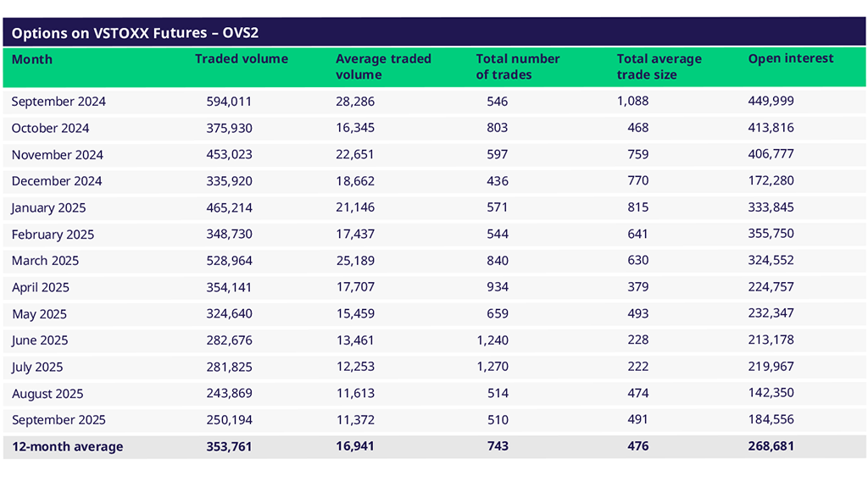Viewport: 868px width, 481px height.
Task: Click January 2025 average traded volume 21,146
Action: [355, 207]
